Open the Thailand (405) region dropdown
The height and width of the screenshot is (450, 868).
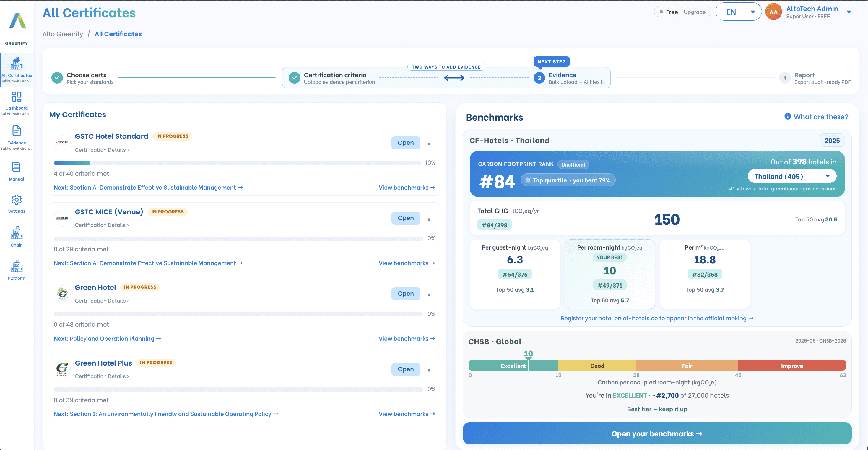point(792,176)
